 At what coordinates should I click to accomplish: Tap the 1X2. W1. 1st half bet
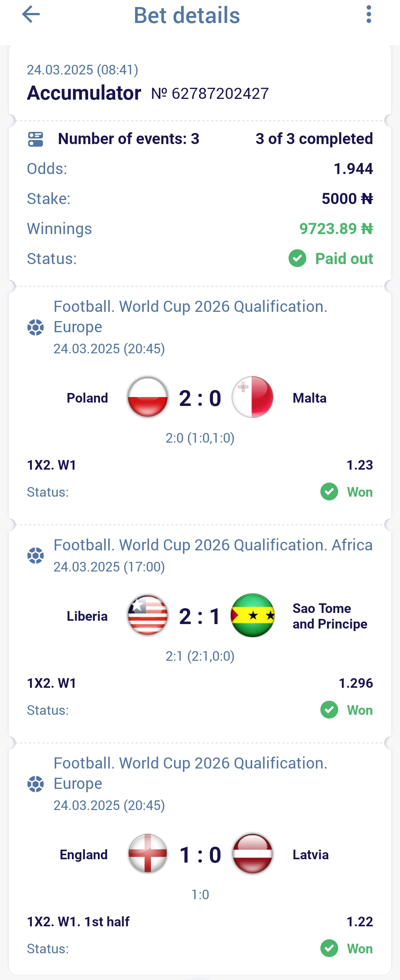click(x=78, y=921)
